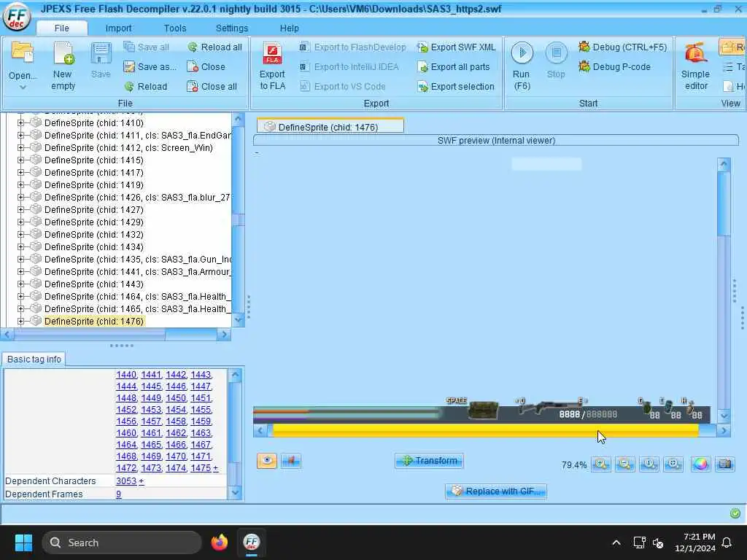Screen dimensions: 747x560
Task: Click Close all files
Action: pos(212,87)
